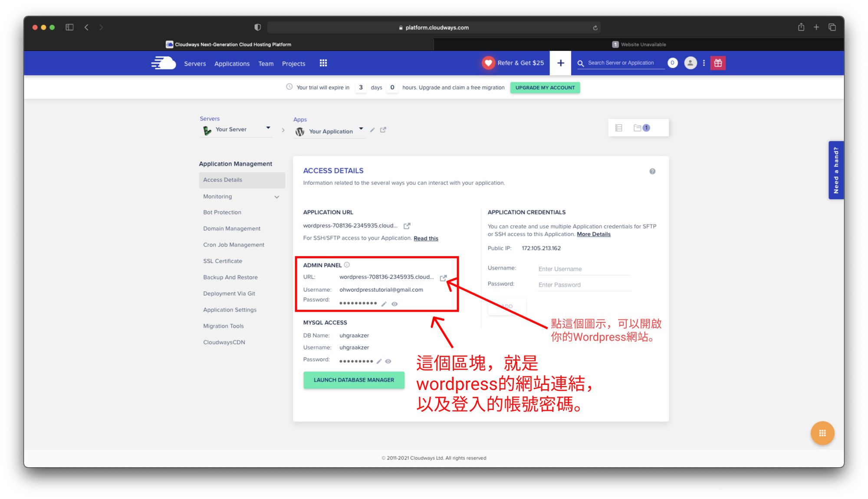Open Projects in navbar
Image resolution: width=868 pixels, height=499 pixels.
(293, 63)
